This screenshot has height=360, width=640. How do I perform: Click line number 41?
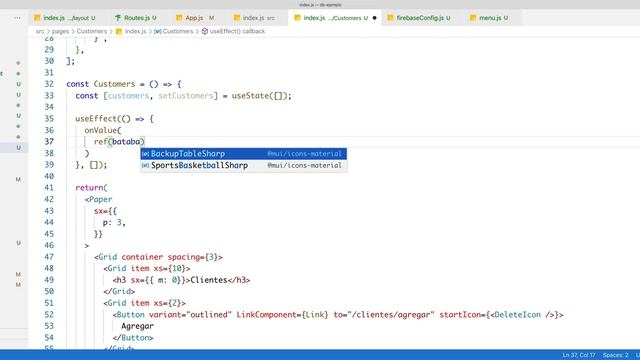tap(49, 188)
